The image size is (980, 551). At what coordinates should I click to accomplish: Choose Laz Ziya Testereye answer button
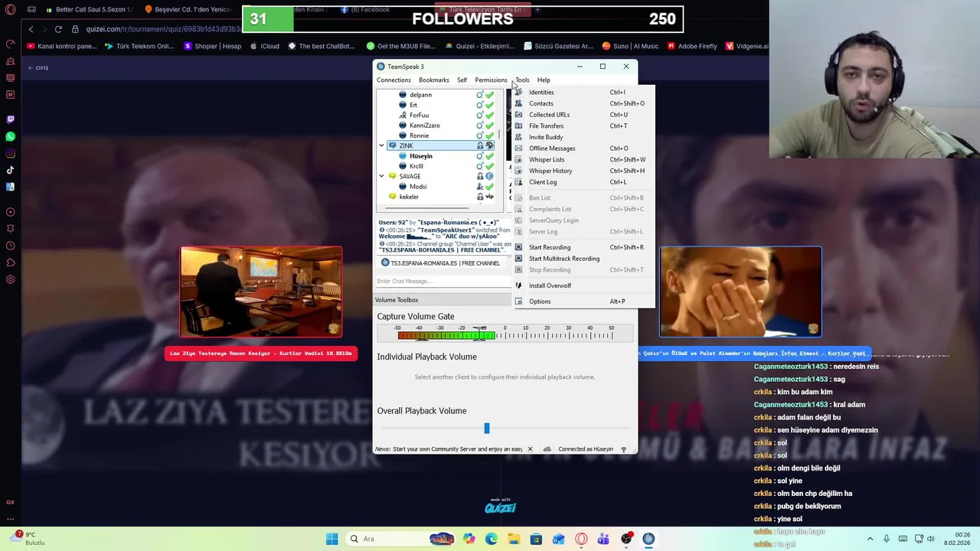coord(261,354)
